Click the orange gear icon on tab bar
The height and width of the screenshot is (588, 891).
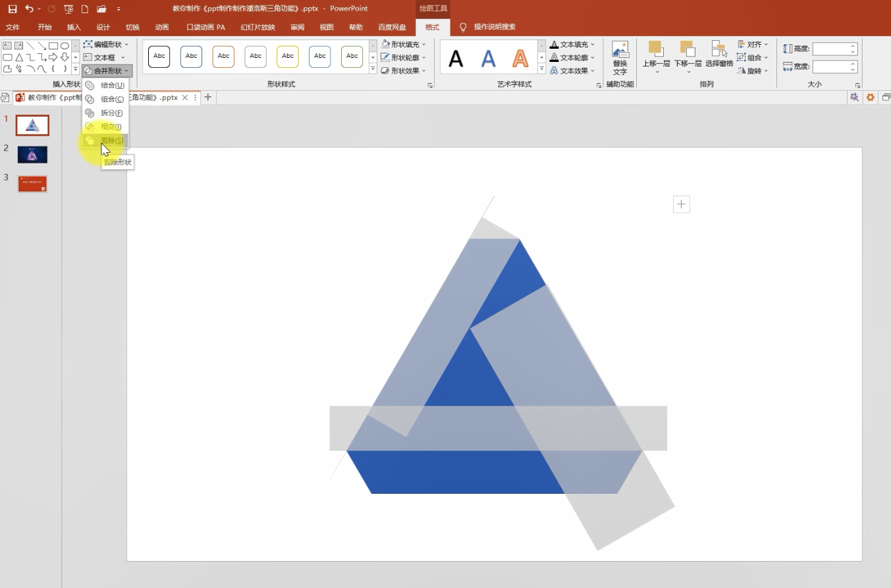[x=871, y=97]
